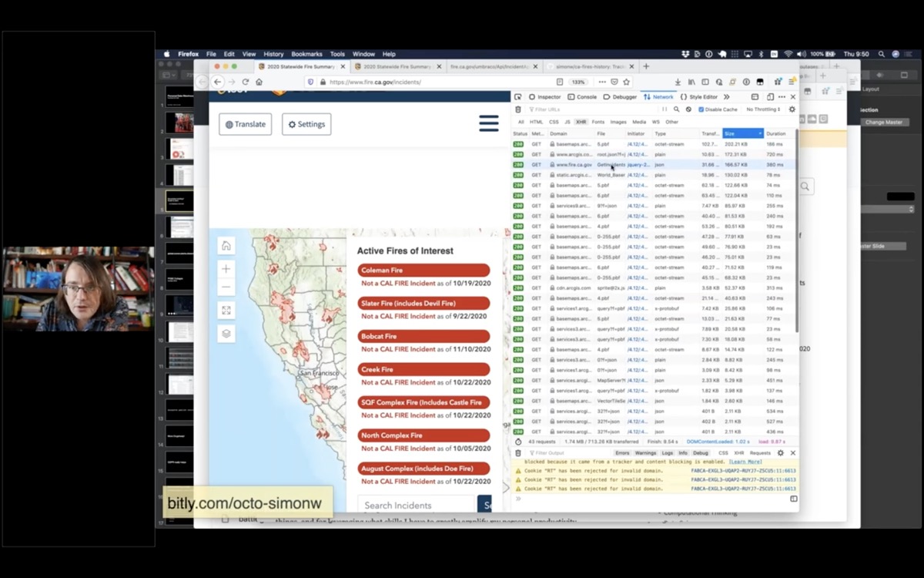Bookmark this page with star icon

pyautogui.click(x=627, y=82)
